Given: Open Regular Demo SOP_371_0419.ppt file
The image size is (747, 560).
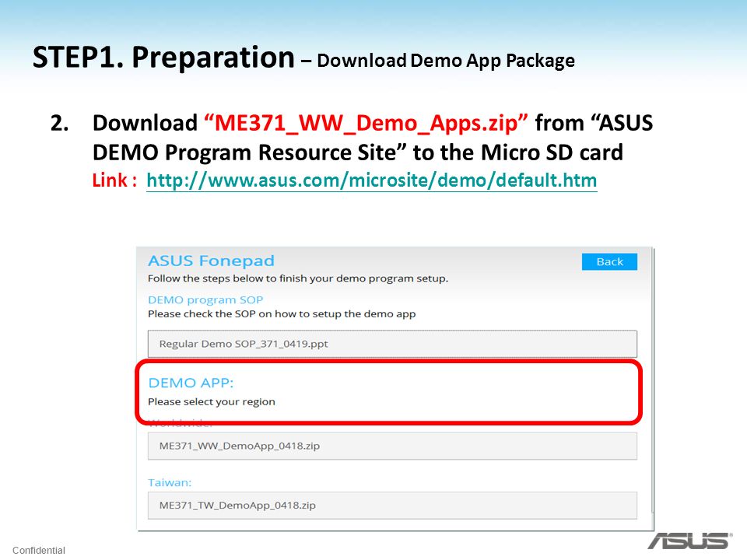Looking at the screenshot, I should [x=392, y=344].
